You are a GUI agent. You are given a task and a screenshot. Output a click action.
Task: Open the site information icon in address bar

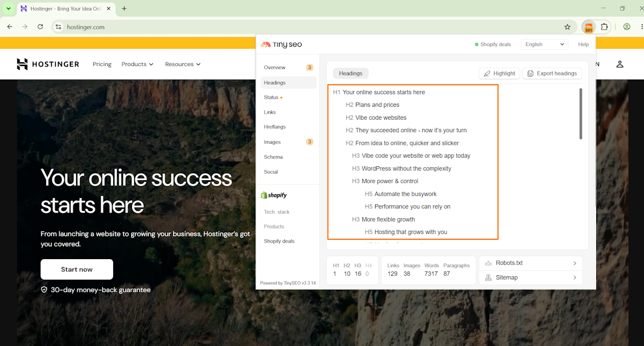click(58, 27)
